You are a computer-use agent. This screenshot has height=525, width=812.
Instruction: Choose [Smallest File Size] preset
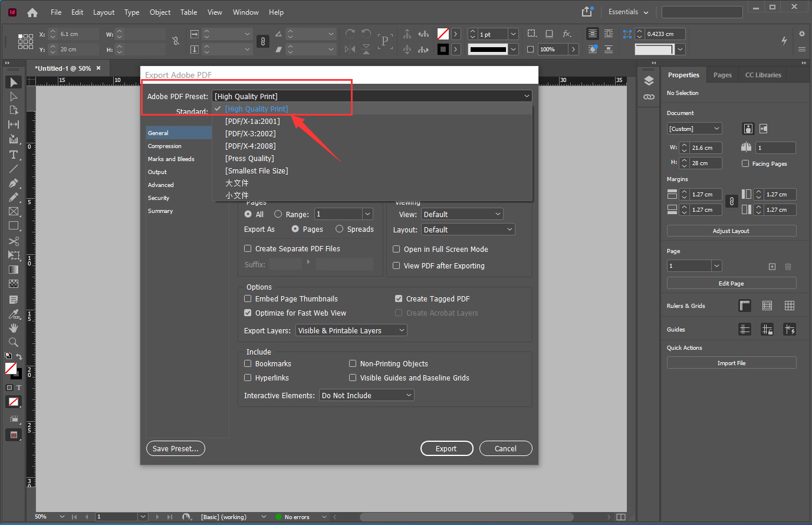click(257, 170)
